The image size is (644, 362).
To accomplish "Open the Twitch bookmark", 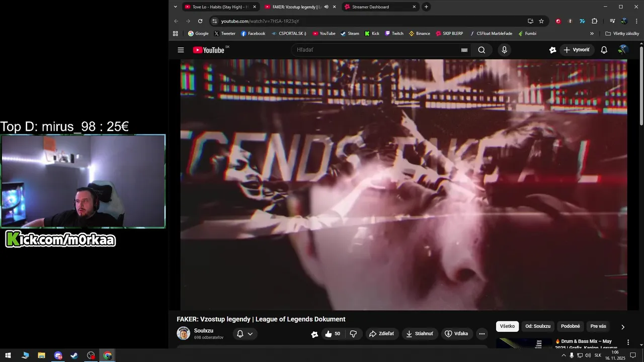I will (394, 34).
